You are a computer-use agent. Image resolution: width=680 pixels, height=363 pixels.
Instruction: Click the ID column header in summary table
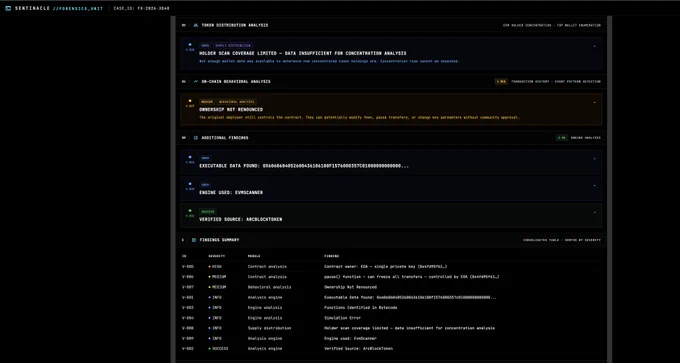coord(184,256)
